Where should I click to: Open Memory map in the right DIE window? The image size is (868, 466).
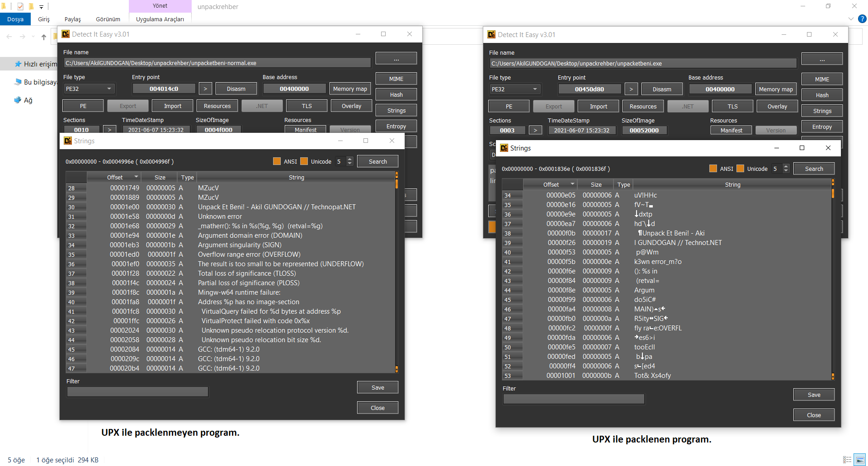(776, 89)
